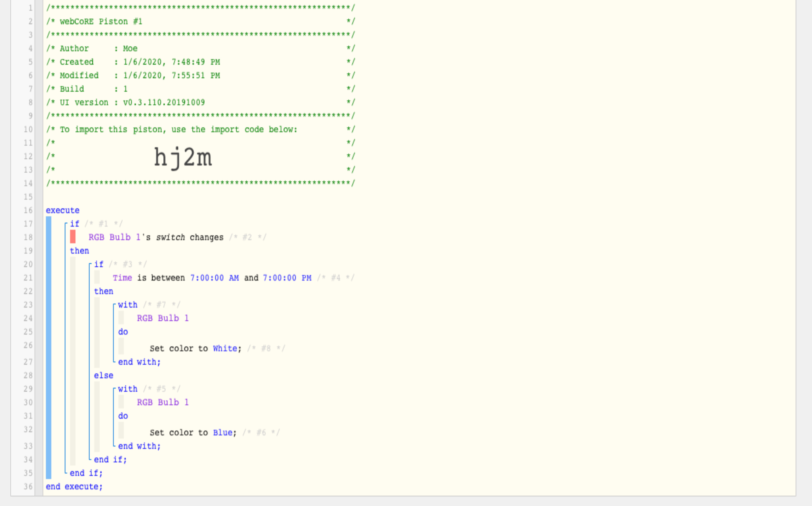Click the 7:00:00 AM start time value
The width and height of the screenshot is (812, 506).
pos(214,278)
